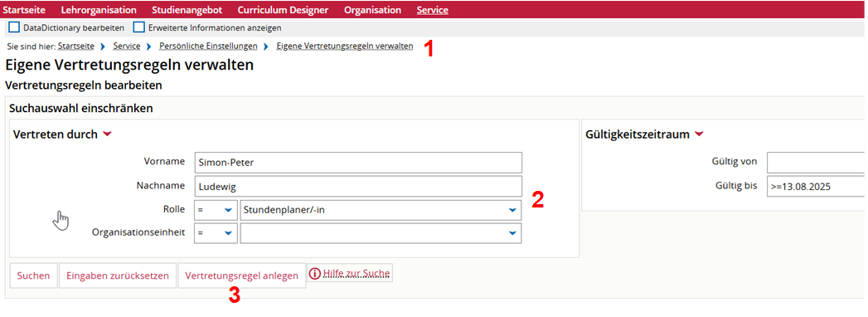Expand the Organisationseinheit value dropdown
The width and height of the screenshot is (868, 317).
pos(381,233)
